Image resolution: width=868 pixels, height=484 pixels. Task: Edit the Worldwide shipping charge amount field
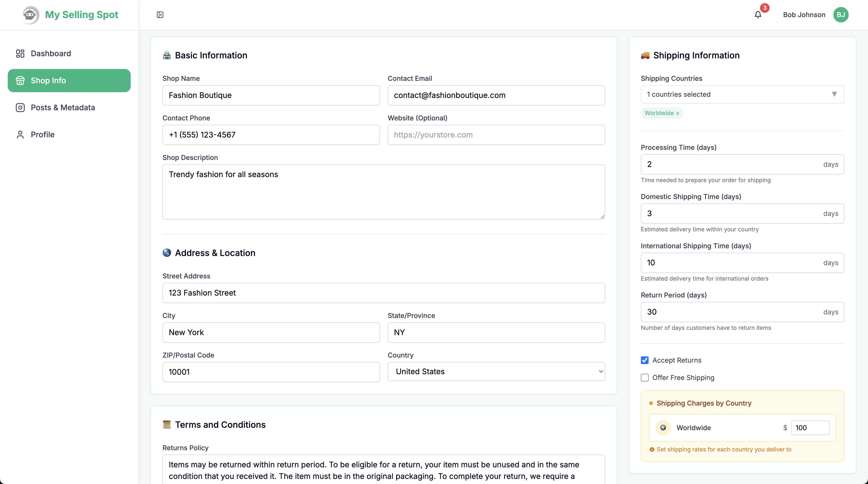(810, 428)
